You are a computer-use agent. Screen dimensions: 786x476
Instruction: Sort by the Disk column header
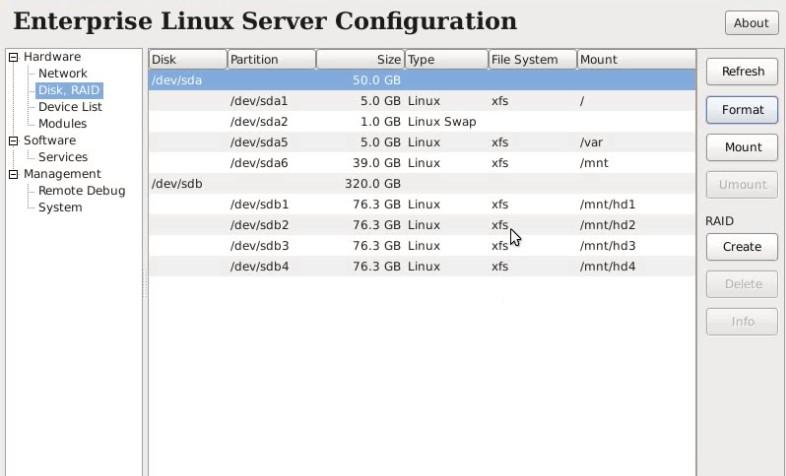tap(188, 60)
